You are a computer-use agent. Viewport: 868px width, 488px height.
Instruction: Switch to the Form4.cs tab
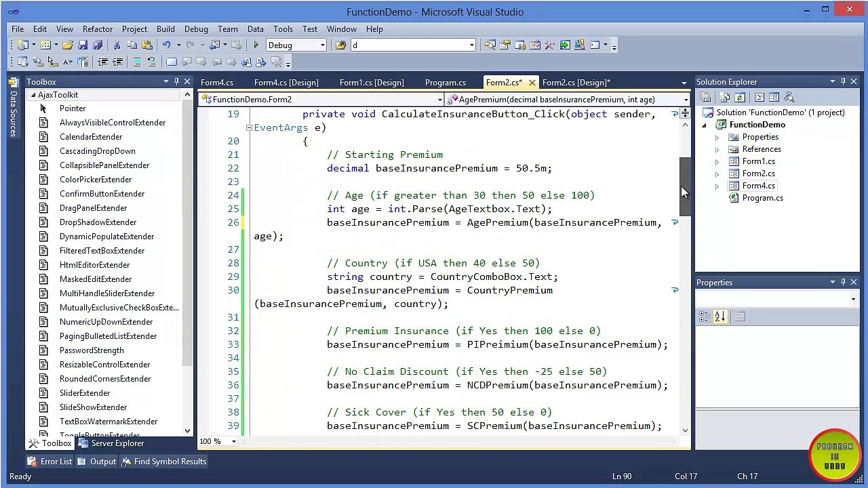click(x=217, y=82)
